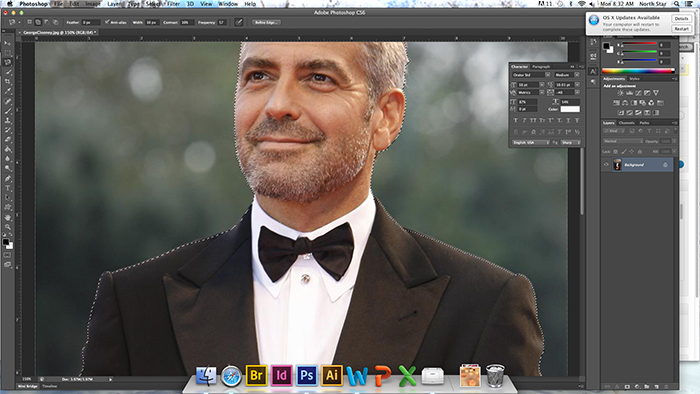
Task: Select the Zoom tool
Action: pos(8,227)
